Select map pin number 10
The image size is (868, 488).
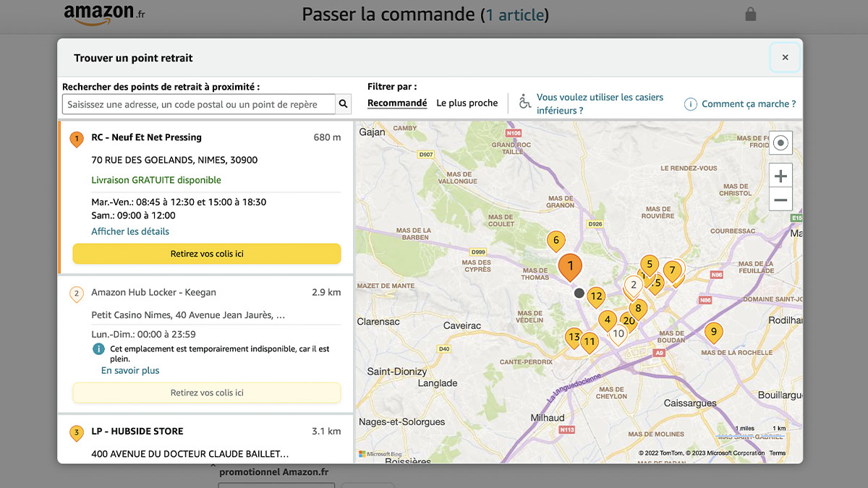coord(618,334)
